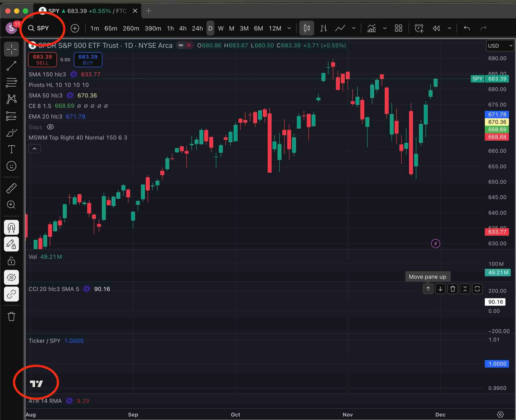Start Bar Replay mode
The height and width of the screenshot is (420, 516).
pyautogui.click(x=436, y=28)
